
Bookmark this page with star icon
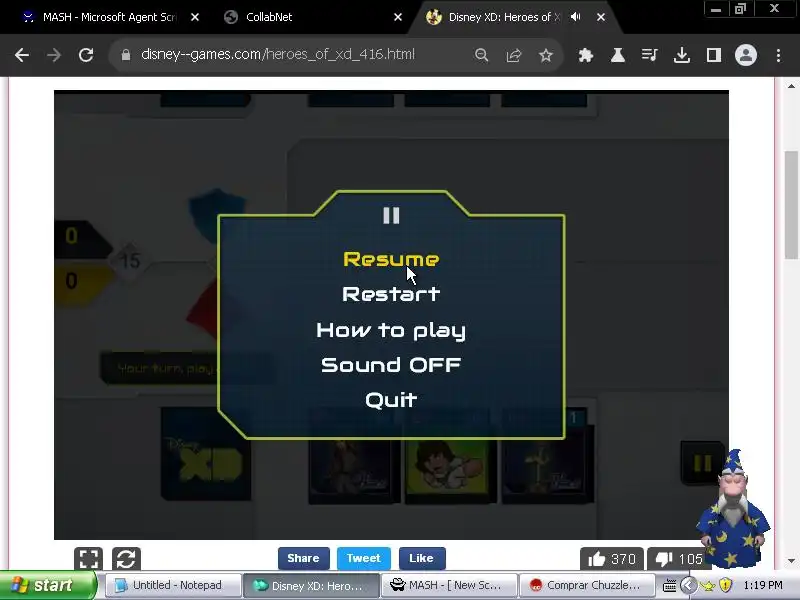(546, 55)
